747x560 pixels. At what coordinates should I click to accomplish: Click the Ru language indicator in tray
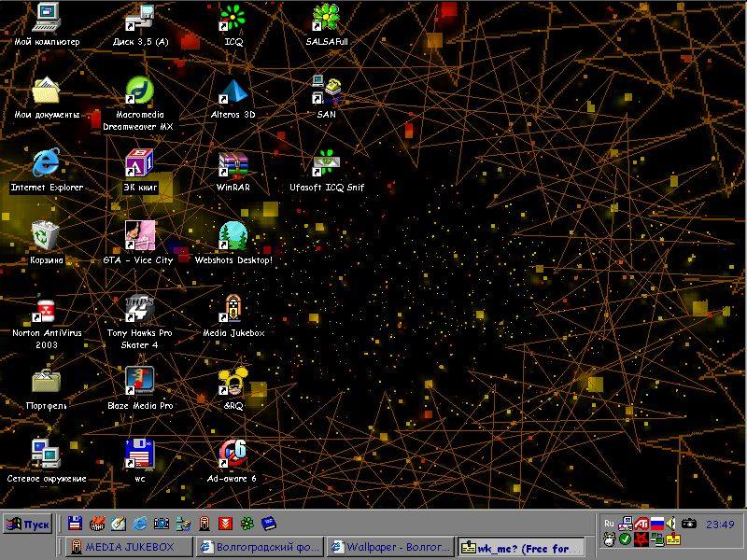click(x=609, y=524)
